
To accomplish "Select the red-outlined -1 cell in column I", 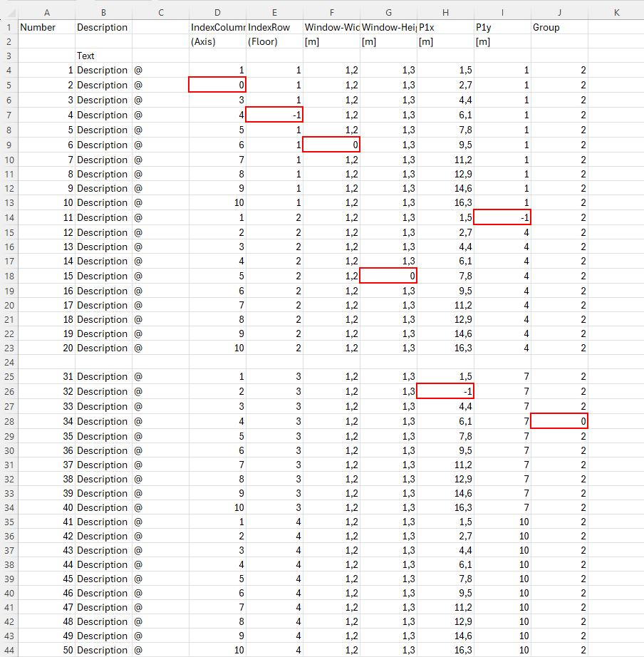I will click(502, 217).
